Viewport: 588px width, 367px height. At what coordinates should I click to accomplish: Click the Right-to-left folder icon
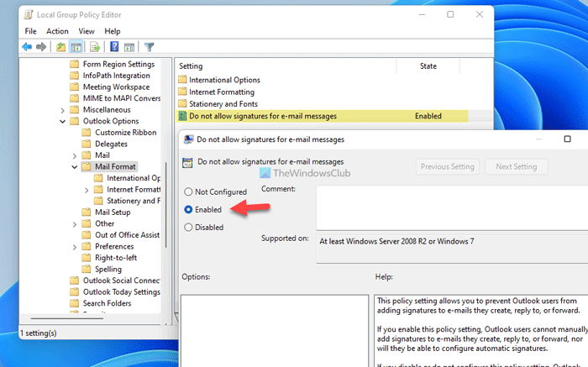(87, 258)
